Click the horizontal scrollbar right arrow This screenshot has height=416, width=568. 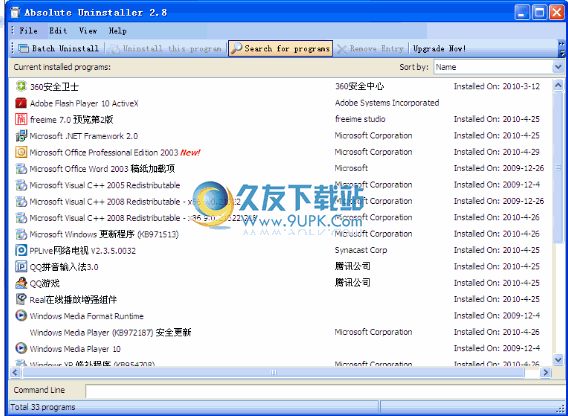[546, 372]
